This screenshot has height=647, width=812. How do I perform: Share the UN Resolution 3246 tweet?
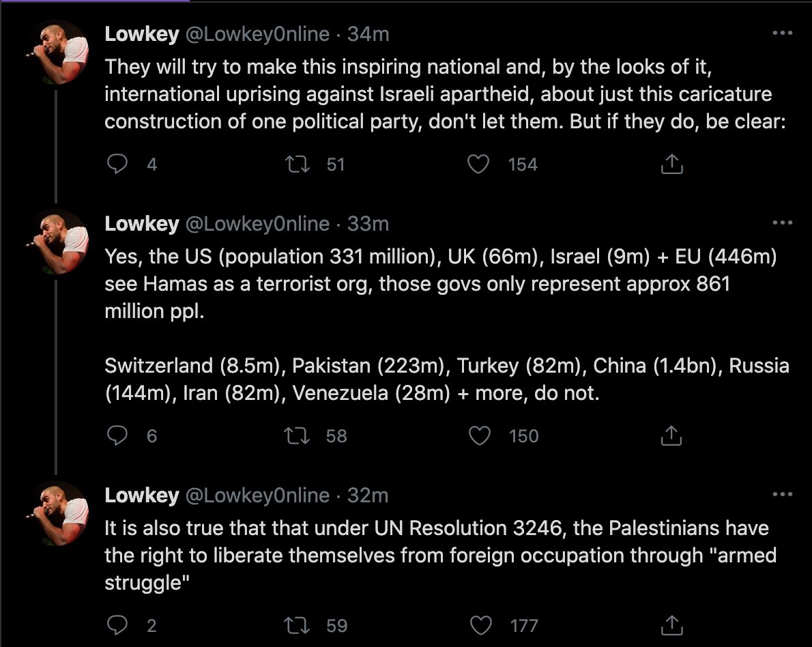tap(671, 624)
